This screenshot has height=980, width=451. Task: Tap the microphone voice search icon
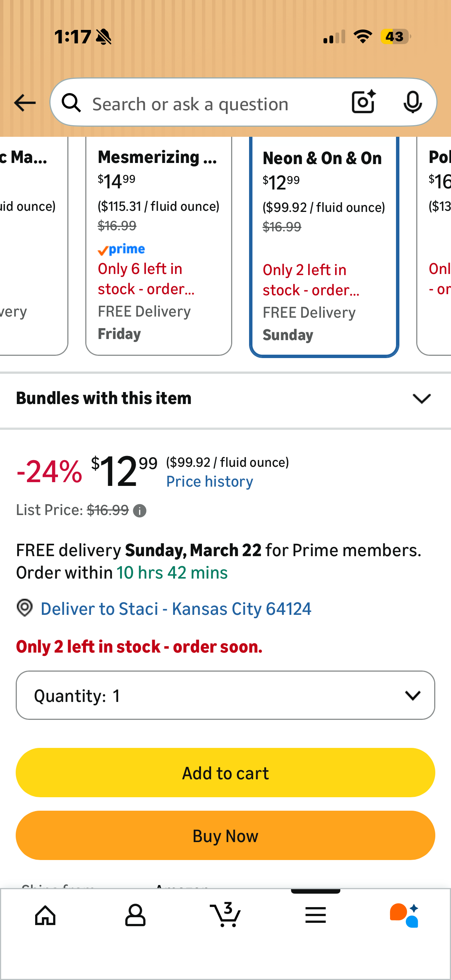[412, 102]
